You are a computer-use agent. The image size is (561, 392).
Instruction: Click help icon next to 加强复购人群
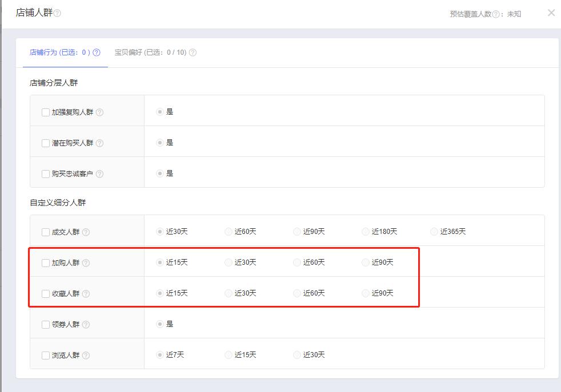coord(99,112)
